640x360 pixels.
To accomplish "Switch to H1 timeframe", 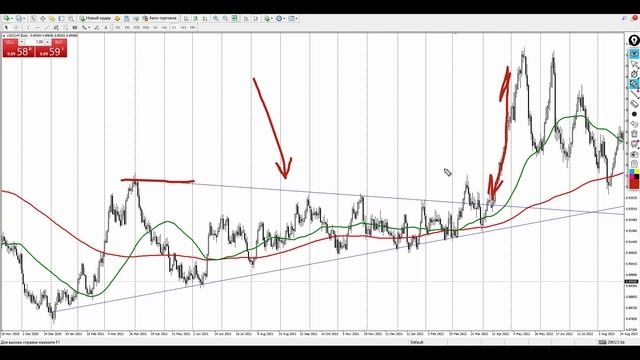I will [156, 27].
